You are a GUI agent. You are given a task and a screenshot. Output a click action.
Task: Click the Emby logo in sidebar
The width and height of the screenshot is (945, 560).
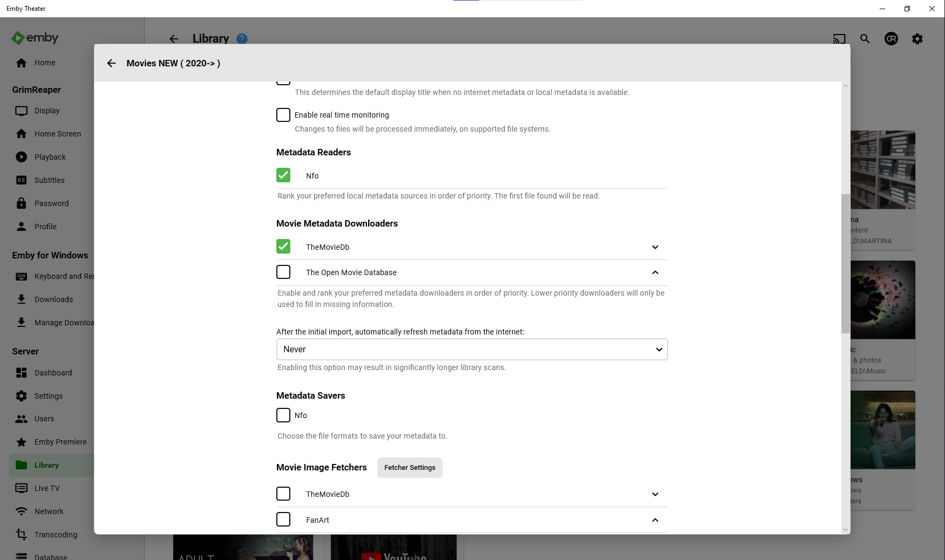(x=35, y=38)
